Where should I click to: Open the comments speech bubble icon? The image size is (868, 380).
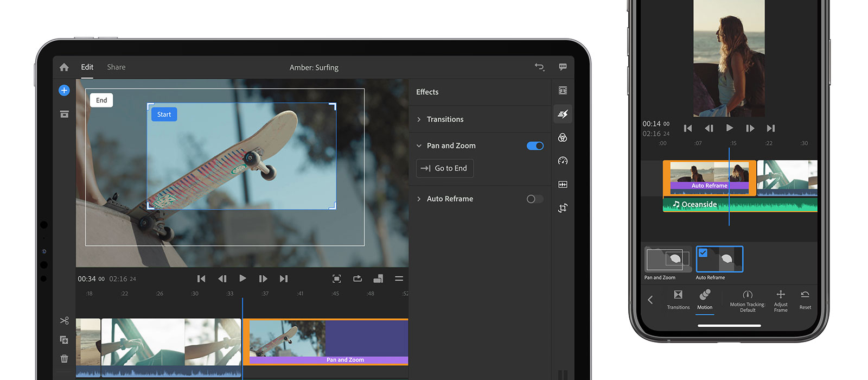pyautogui.click(x=563, y=67)
